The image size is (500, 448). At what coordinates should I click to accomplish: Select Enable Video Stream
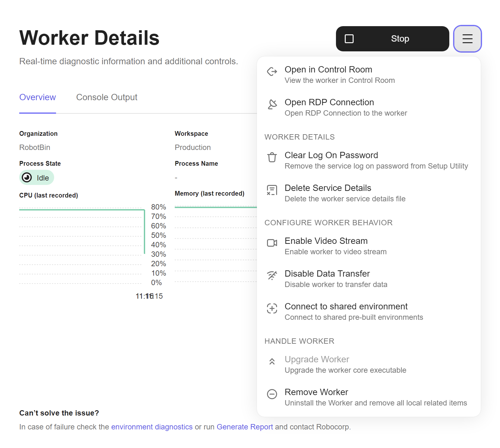click(369, 246)
